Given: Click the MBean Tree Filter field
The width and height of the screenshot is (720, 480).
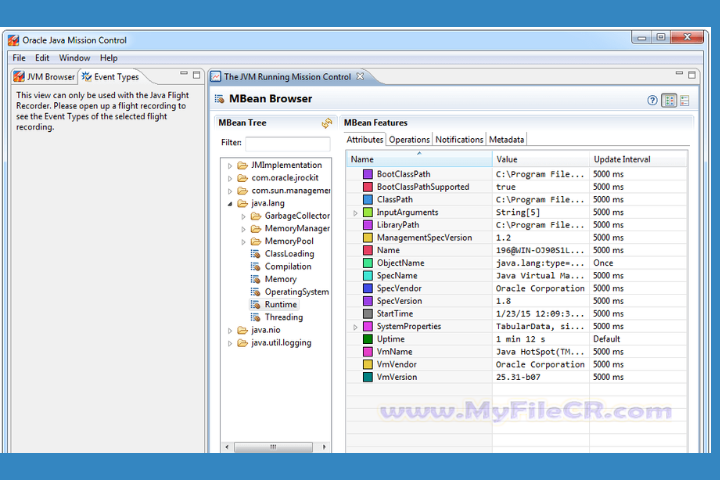Looking at the screenshot, I should (x=287, y=143).
